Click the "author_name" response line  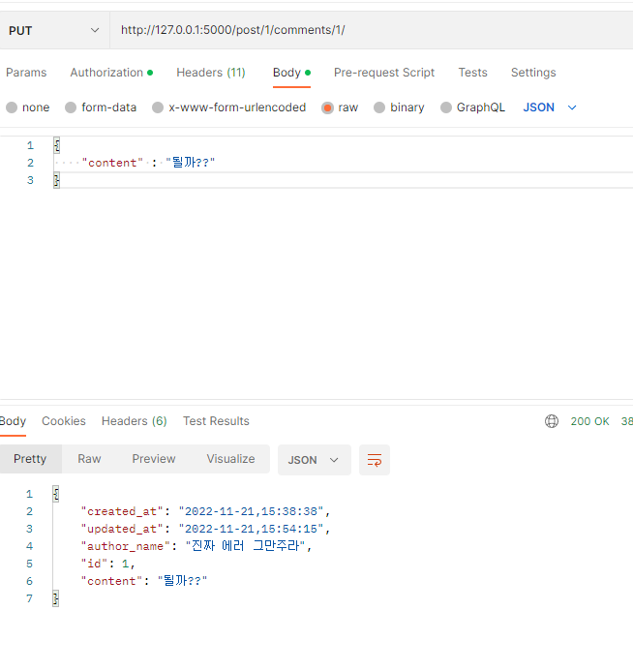coord(196,546)
